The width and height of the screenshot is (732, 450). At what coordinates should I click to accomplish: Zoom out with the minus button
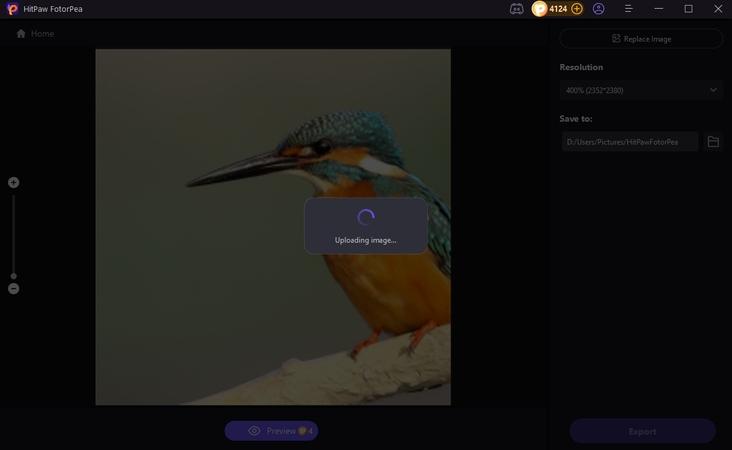14,288
